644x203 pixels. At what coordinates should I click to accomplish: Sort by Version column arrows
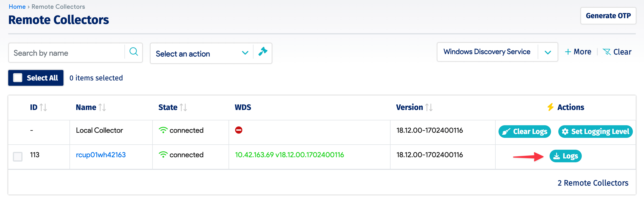[x=429, y=108]
